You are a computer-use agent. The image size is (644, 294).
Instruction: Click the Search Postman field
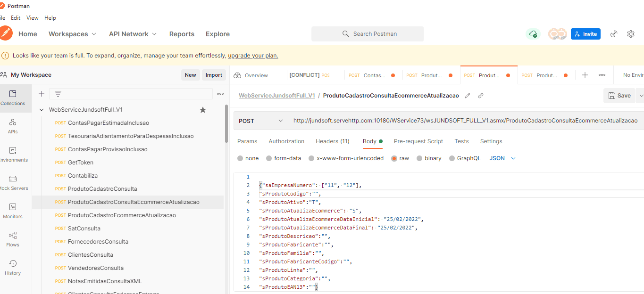(x=368, y=34)
